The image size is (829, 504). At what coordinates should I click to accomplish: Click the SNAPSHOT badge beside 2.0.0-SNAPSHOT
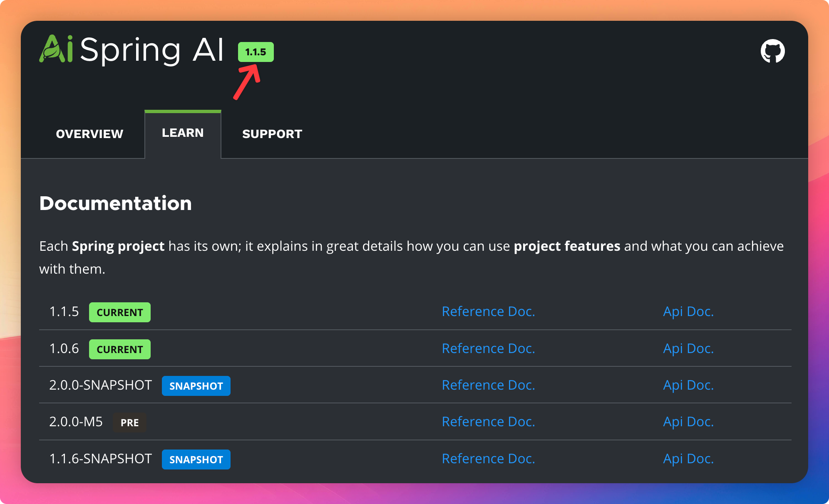[196, 386]
